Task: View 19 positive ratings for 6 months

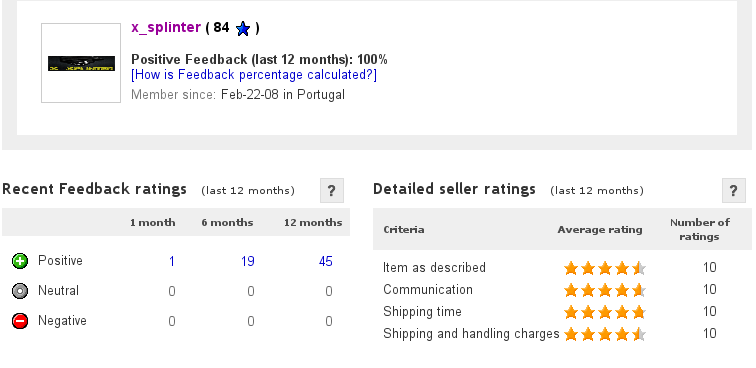Action: pos(247,261)
